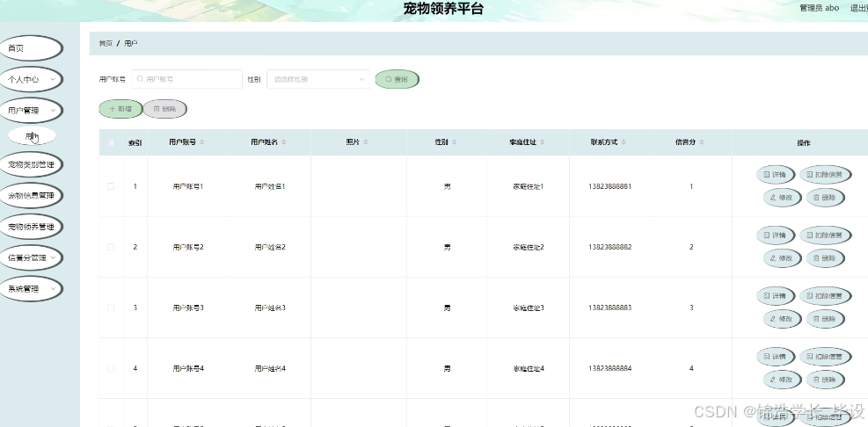This screenshot has width=868, height=427.
Task: Click the cell 用户姓名3
Action: tap(270, 308)
